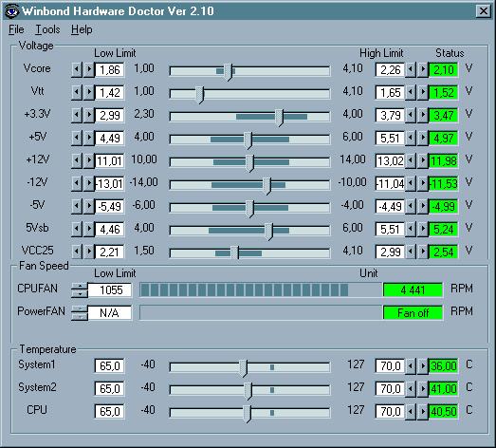
Task: Increase Vcore high limit with right arrow
Action: (423, 69)
